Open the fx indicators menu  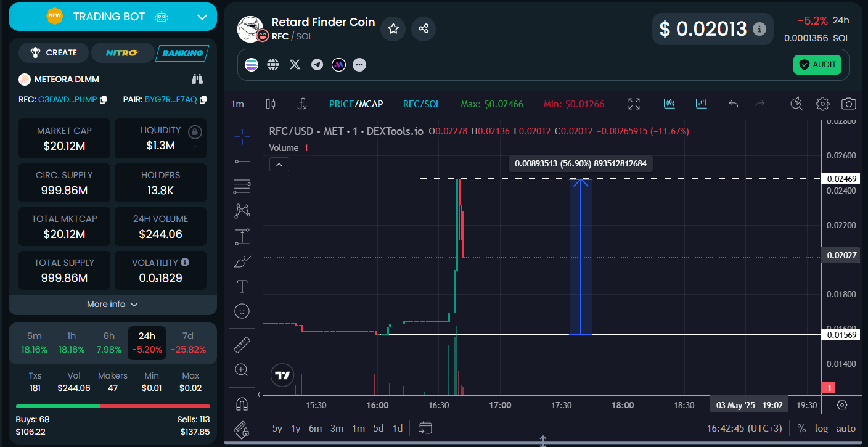pyautogui.click(x=302, y=104)
